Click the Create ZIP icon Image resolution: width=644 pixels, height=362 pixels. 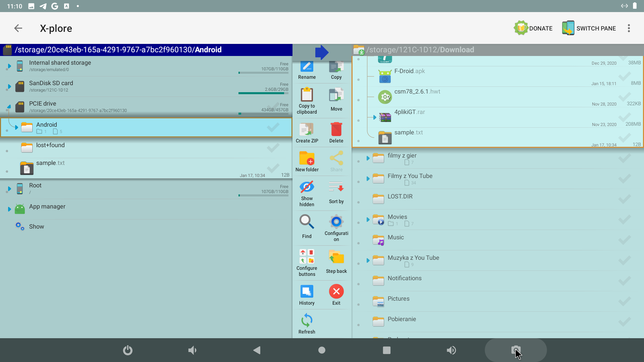click(x=307, y=129)
